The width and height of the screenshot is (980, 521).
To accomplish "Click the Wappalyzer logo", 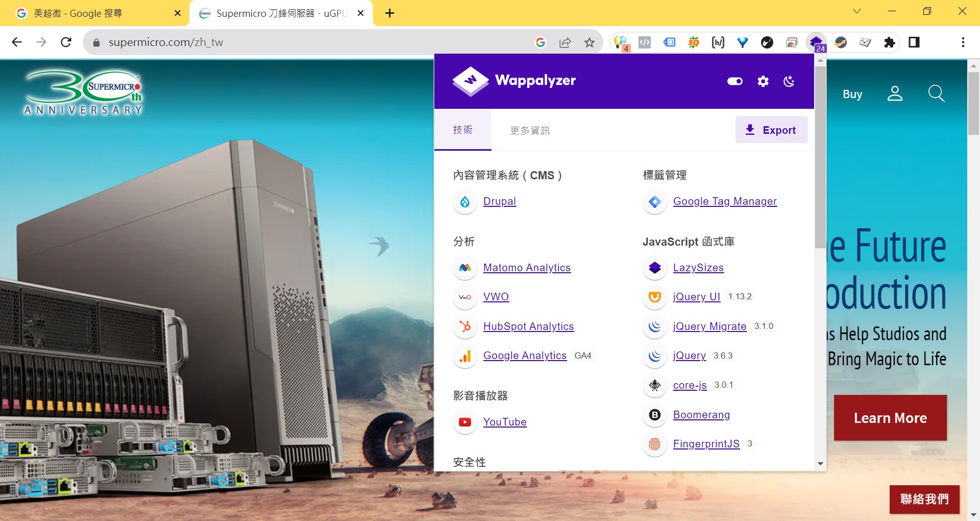I will coord(514,81).
